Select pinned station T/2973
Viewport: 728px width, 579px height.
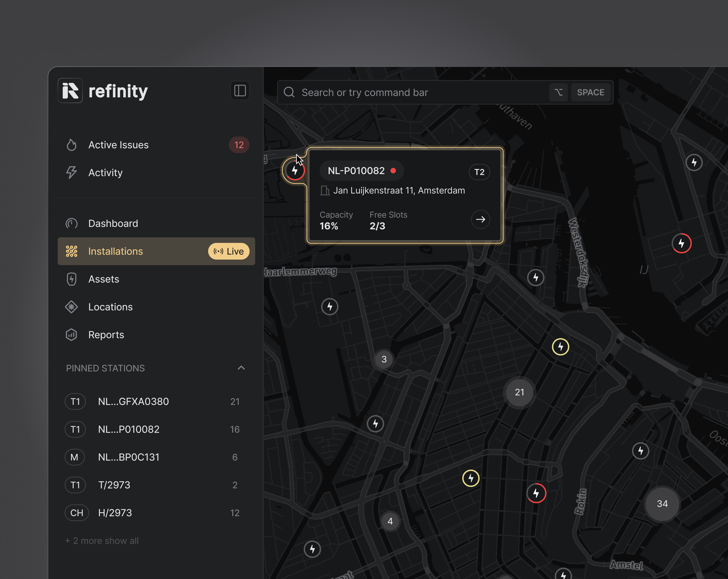[x=156, y=485]
